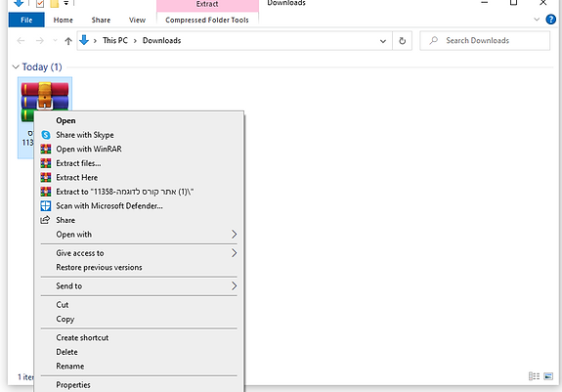
Task: Navigate forward with the right arrow
Action: tap(40, 41)
